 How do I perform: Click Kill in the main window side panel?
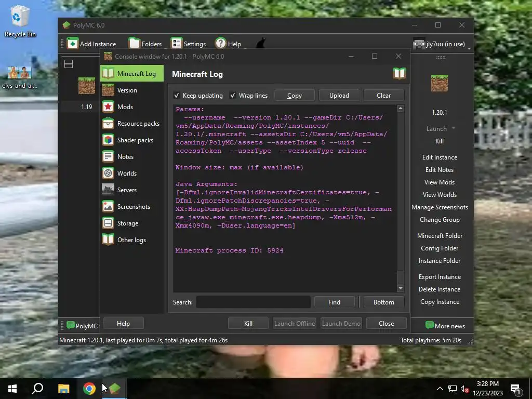coord(440,141)
